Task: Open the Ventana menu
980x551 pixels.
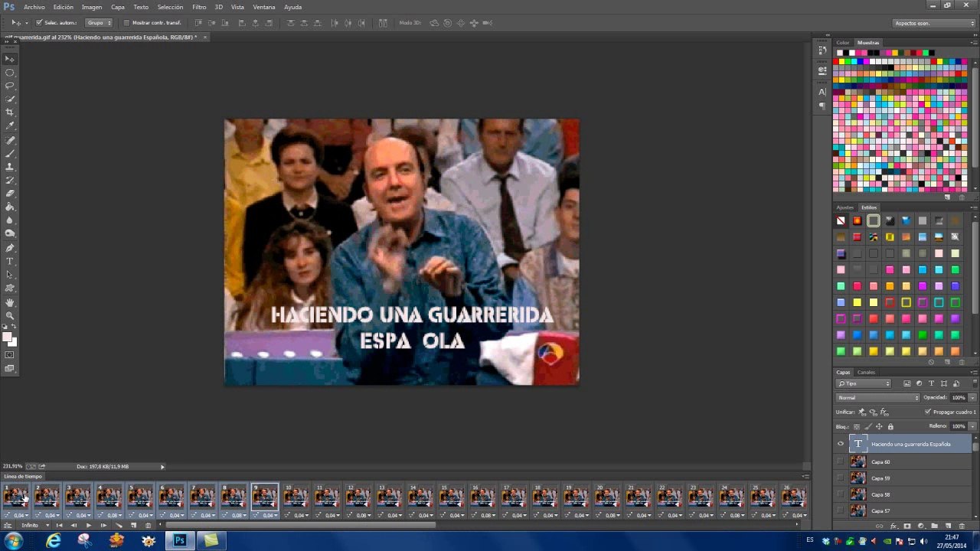Action: pos(264,7)
